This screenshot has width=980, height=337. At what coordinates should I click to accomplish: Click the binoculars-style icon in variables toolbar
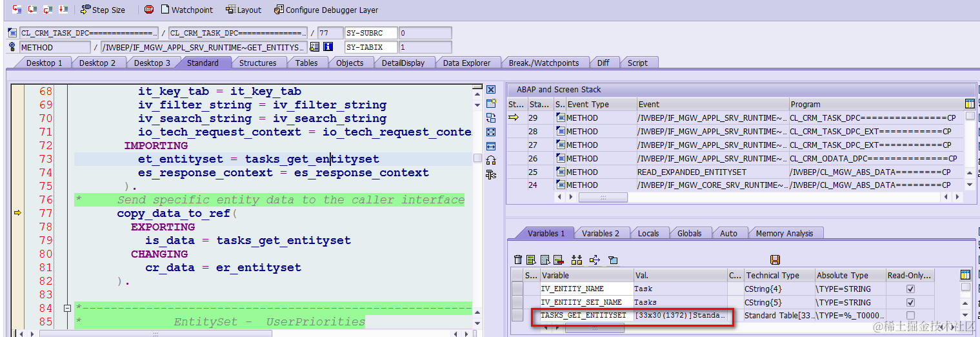click(x=577, y=260)
